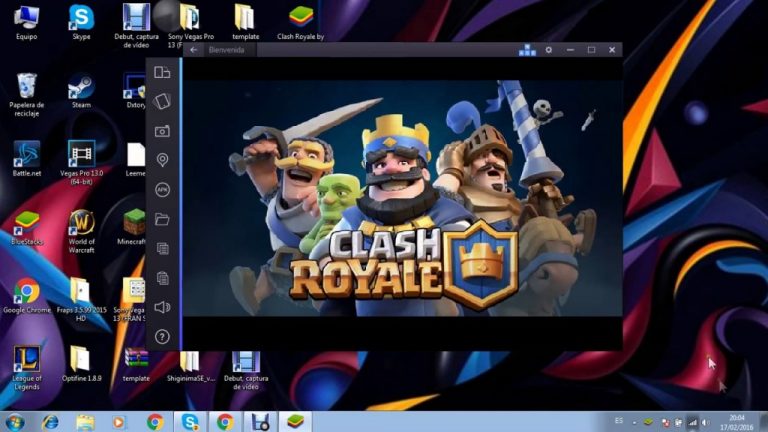
Task: Click the rotate screen icon in sidebar
Action: pyautogui.click(x=162, y=101)
